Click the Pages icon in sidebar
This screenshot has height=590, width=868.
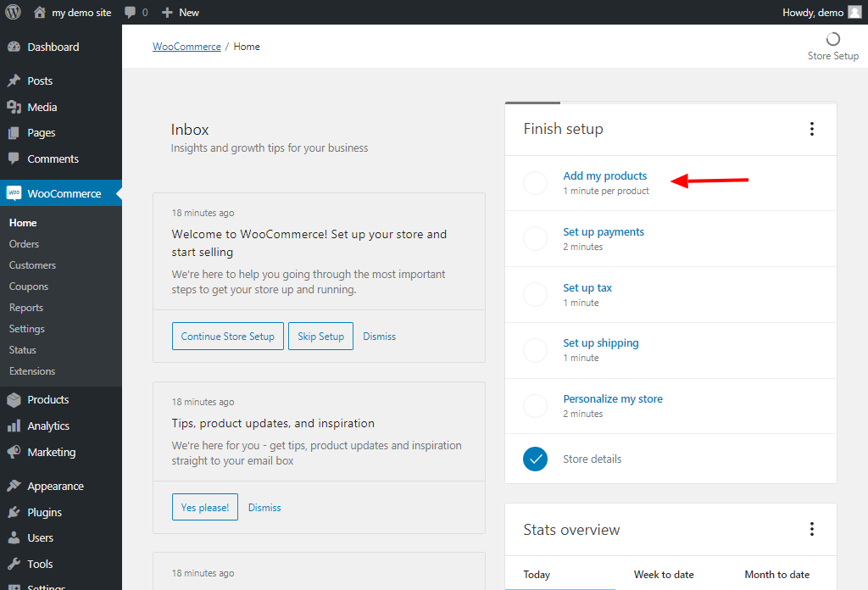[x=14, y=133]
